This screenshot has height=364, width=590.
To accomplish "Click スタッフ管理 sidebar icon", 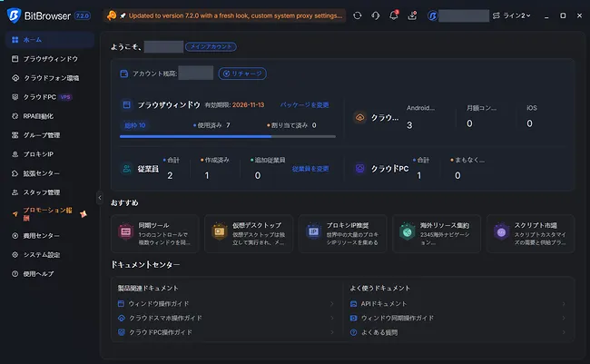I will click(15, 192).
